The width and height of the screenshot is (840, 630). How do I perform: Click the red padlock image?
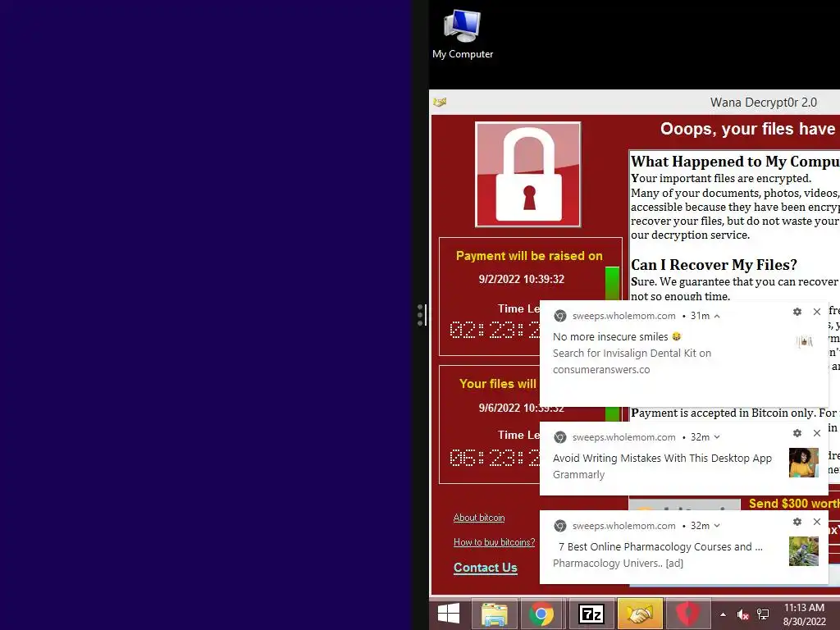tap(527, 174)
